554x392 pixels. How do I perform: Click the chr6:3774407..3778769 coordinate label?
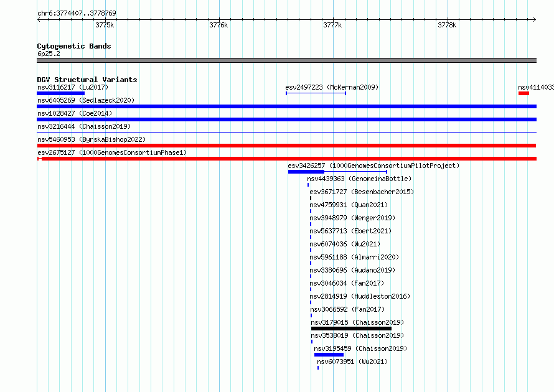[77, 13]
